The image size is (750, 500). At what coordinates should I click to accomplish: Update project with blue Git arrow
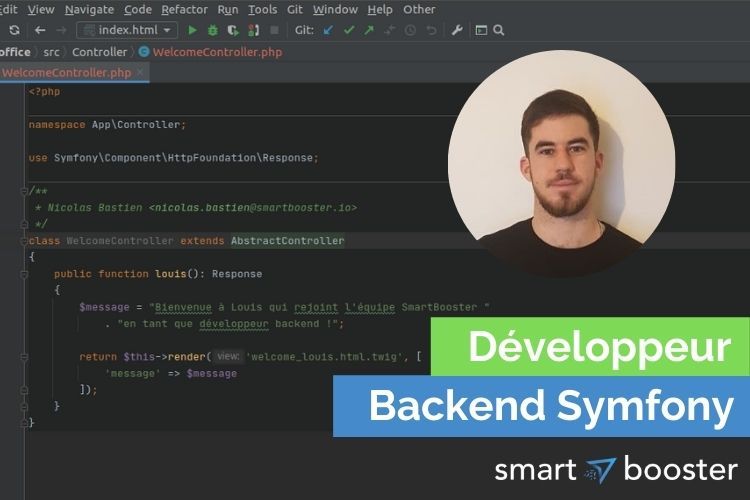click(328, 30)
